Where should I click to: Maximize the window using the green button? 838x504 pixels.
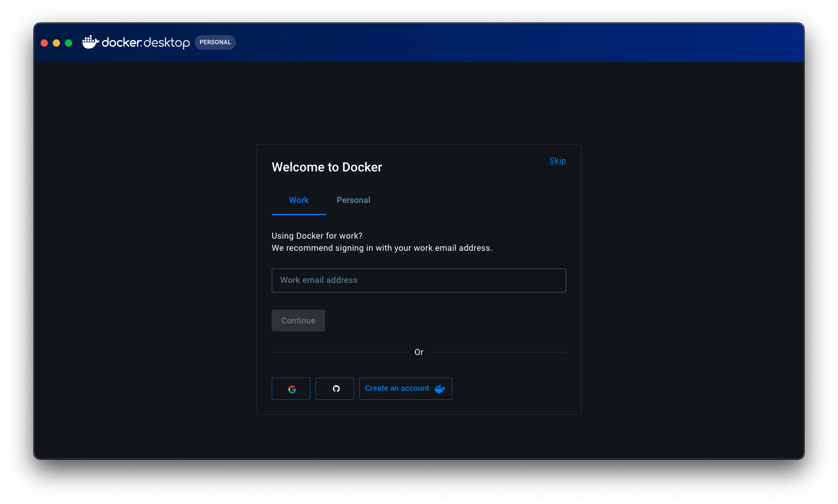tap(69, 43)
